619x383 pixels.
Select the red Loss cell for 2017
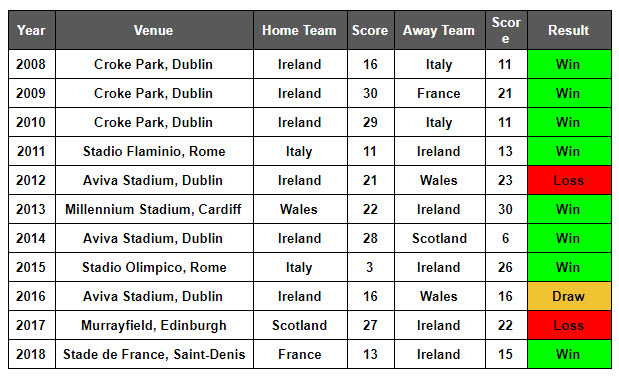click(569, 325)
